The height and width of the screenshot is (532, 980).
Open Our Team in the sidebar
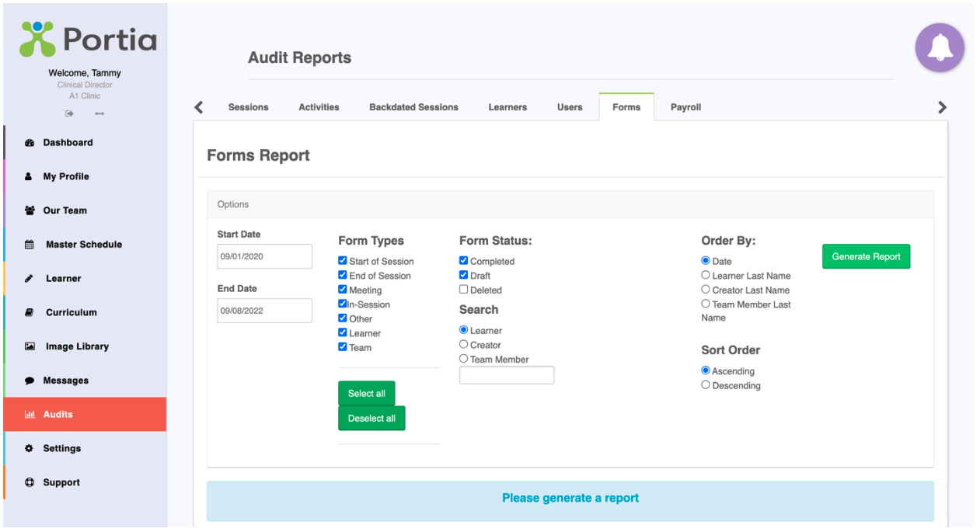click(85, 210)
